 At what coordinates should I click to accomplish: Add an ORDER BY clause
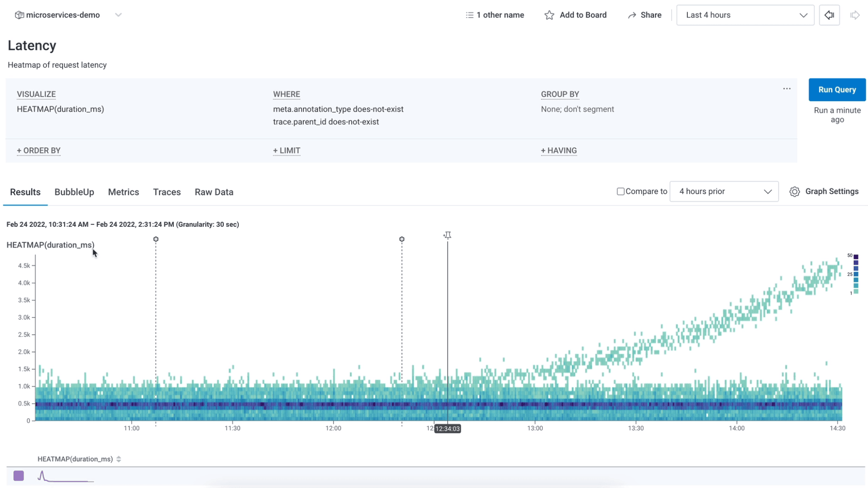tap(39, 151)
